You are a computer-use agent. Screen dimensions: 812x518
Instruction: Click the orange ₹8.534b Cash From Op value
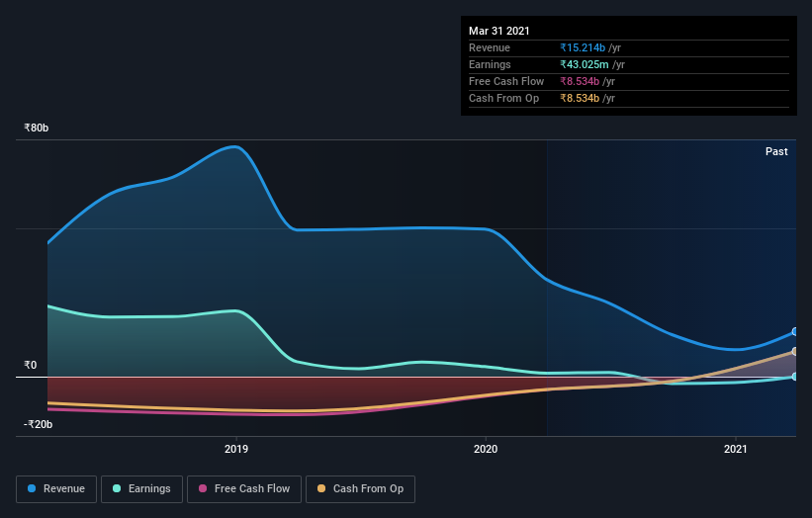pos(580,98)
